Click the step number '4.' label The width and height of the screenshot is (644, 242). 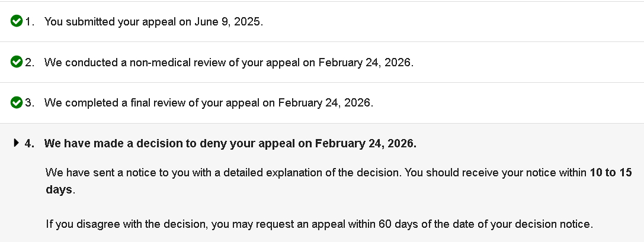(x=30, y=143)
